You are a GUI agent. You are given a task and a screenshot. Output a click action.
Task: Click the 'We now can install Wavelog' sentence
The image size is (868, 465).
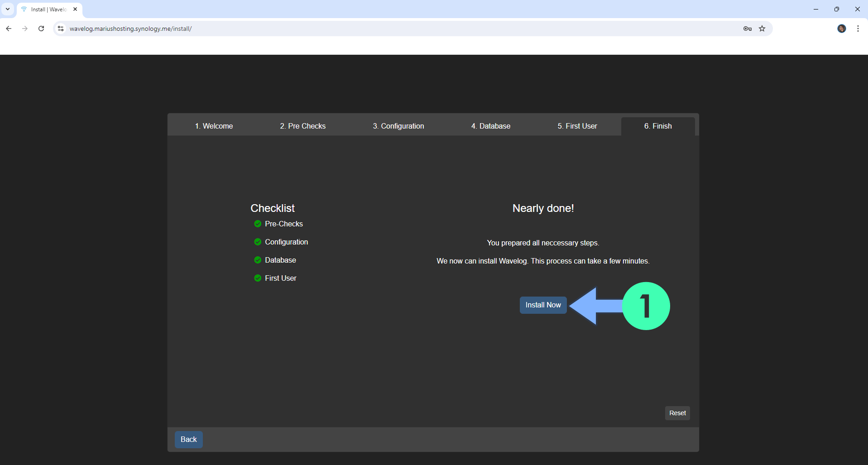[x=543, y=261]
